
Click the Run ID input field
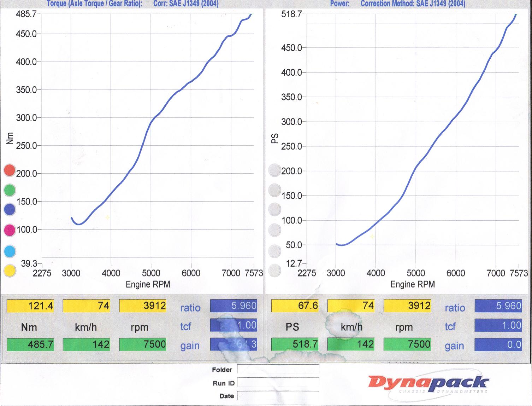coord(278,383)
